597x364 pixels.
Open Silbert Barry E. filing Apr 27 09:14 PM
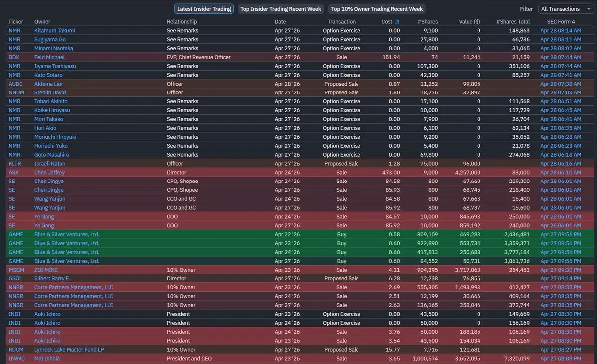click(x=561, y=279)
